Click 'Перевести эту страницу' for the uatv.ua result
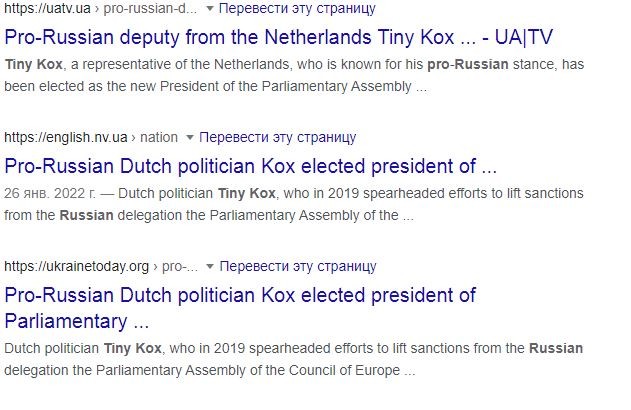Viewport: 631px width, 410px height. (x=297, y=8)
